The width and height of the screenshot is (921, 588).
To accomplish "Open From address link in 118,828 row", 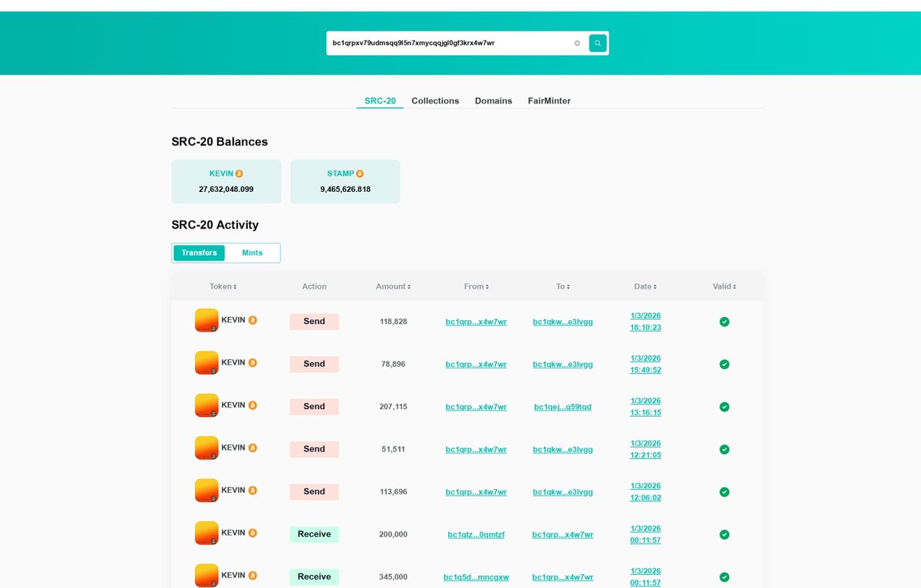I will (x=476, y=322).
